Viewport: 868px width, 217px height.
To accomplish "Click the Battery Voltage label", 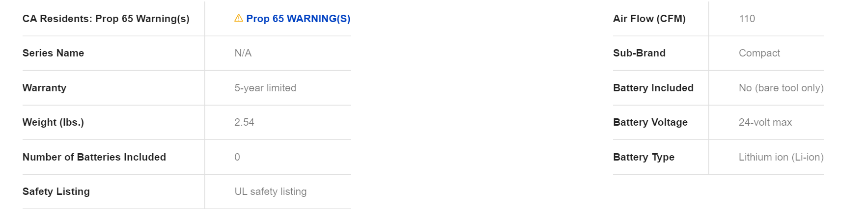I will click(x=650, y=122).
